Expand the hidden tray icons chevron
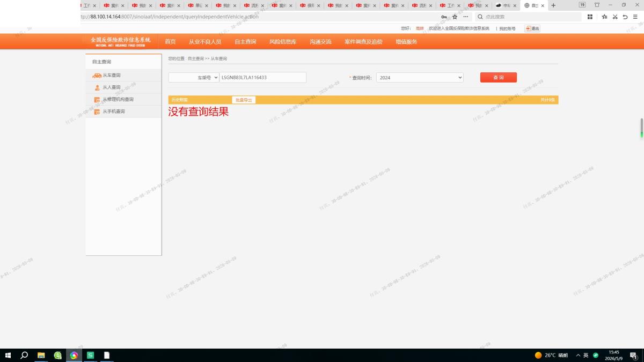The width and height of the screenshot is (644, 362). click(578, 355)
